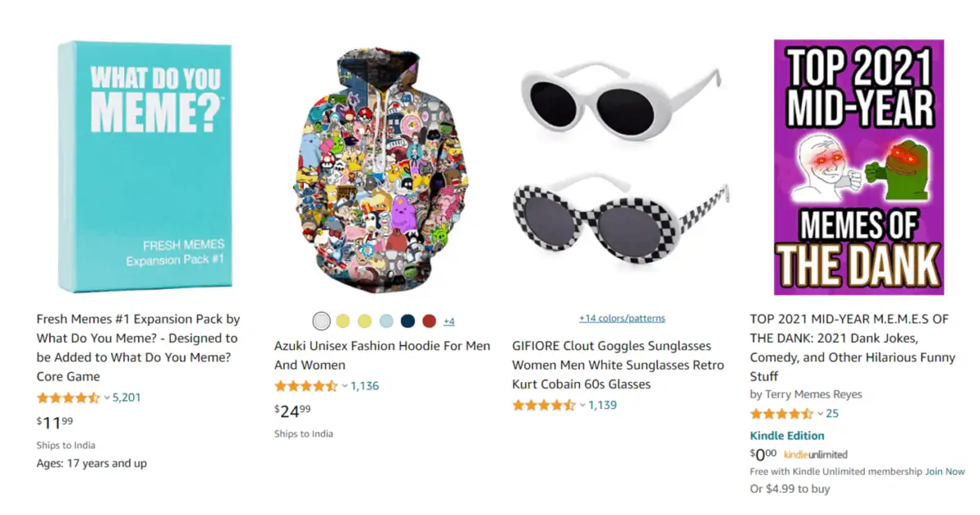Click the Azuki Unisex Fashion Hoodie title
The image size is (980, 515).
(382, 356)
